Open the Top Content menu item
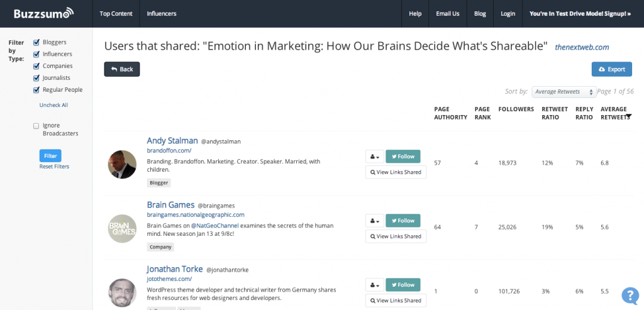Viewport: 644px width, 310px height. tap(116, 14)
